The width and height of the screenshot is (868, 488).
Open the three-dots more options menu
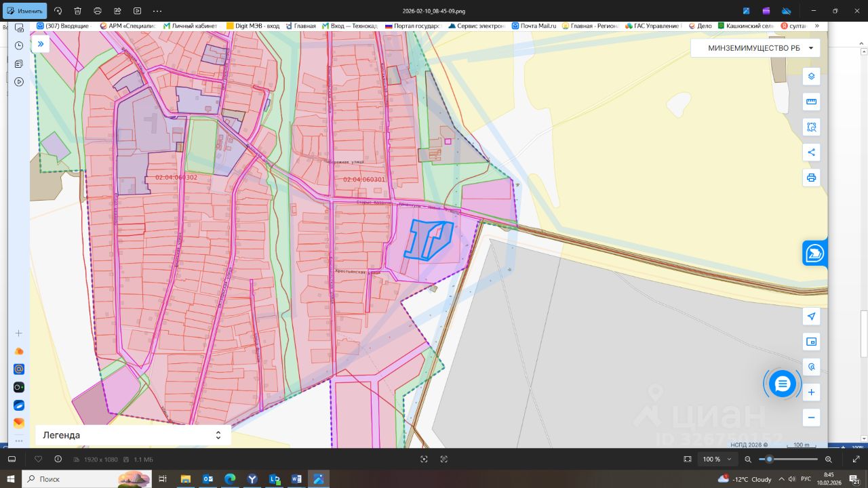pos(157,11)
